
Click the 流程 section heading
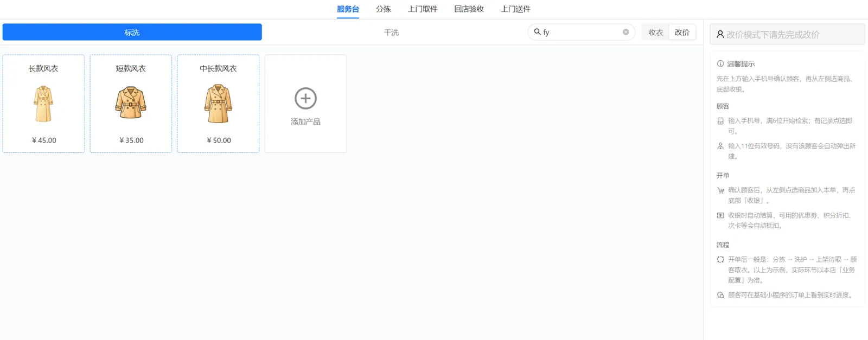tap(723, 245)
